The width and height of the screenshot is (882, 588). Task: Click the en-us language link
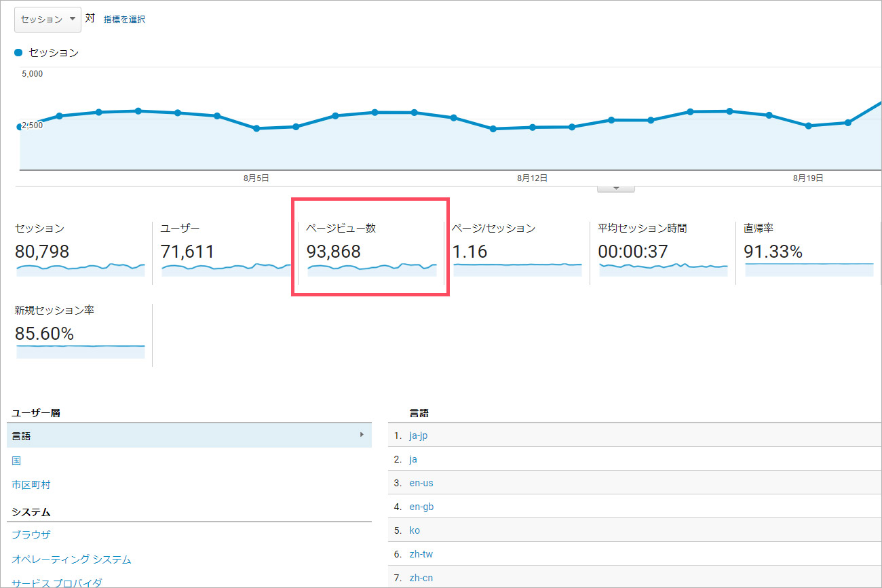[x=421, y=483]
